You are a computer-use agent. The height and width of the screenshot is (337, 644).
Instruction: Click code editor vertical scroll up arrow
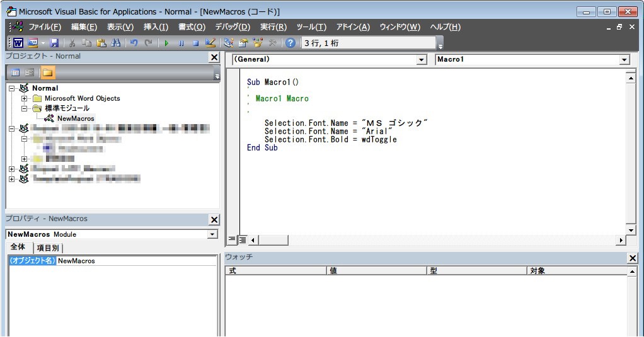(x=631, y=78)
